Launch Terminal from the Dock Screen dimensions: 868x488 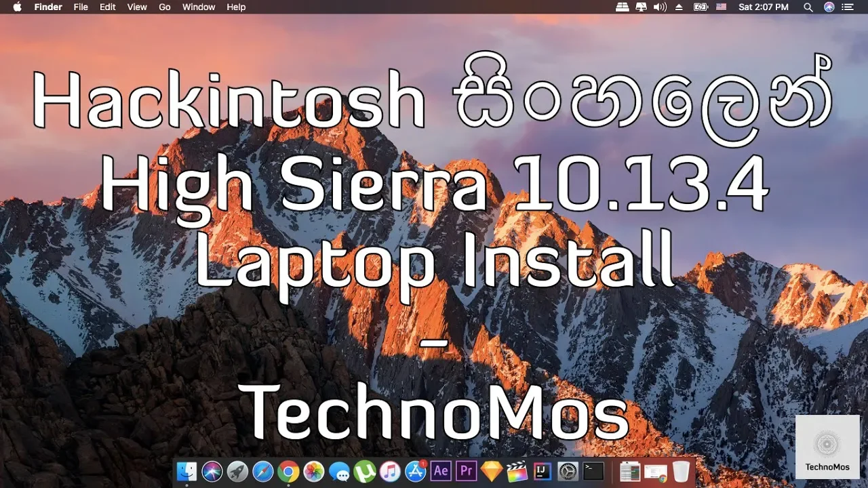point(593,471)
